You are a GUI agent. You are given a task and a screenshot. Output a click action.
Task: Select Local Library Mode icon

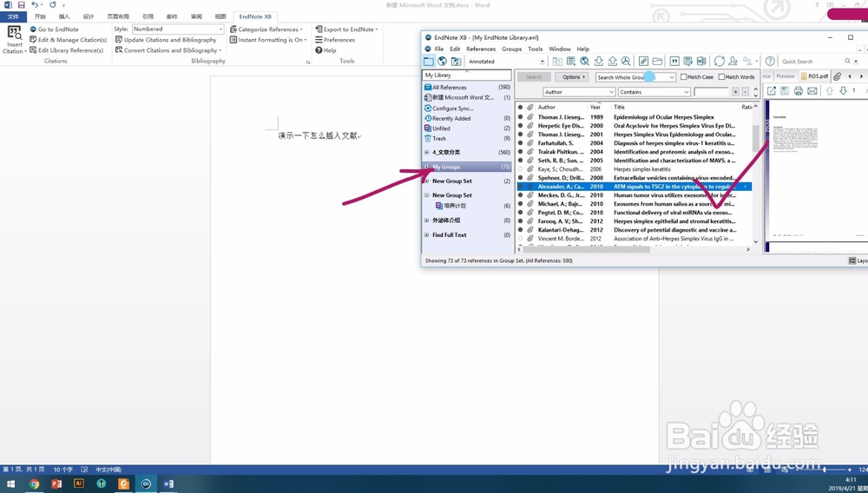pyautogui.click(x=429, y=62)
